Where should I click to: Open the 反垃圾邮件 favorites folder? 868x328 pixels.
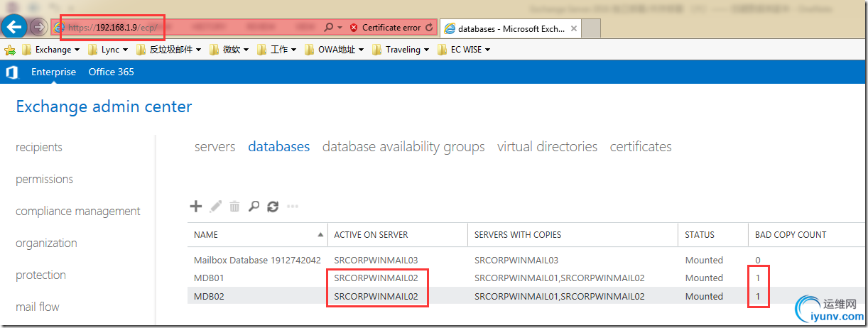(168, 50)
